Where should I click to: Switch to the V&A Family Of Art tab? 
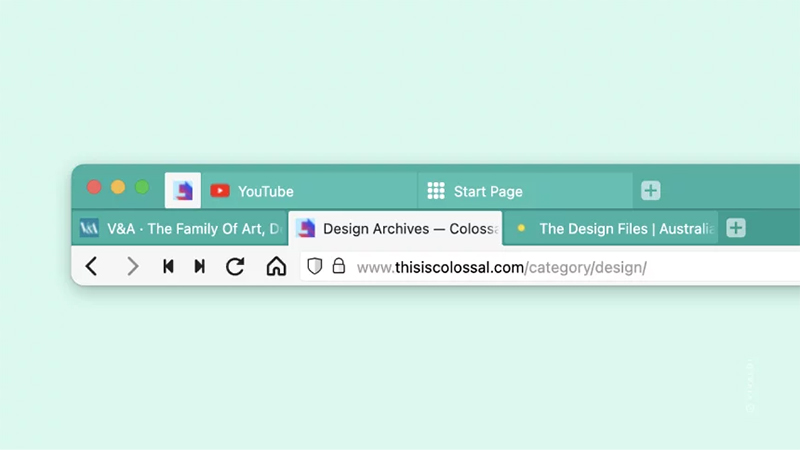(180, 228)
